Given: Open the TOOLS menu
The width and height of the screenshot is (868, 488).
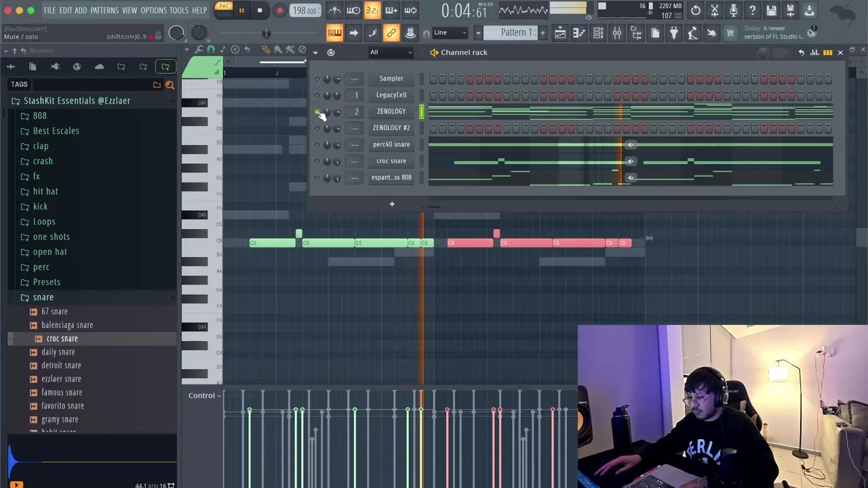Looking at the screenshot, I should [x=179, y=11].
